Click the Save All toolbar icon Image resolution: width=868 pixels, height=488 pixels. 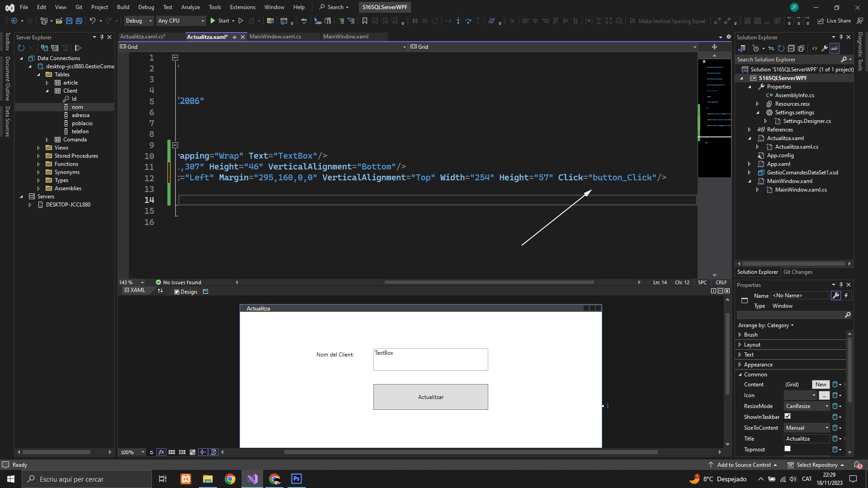click(79, 21)
